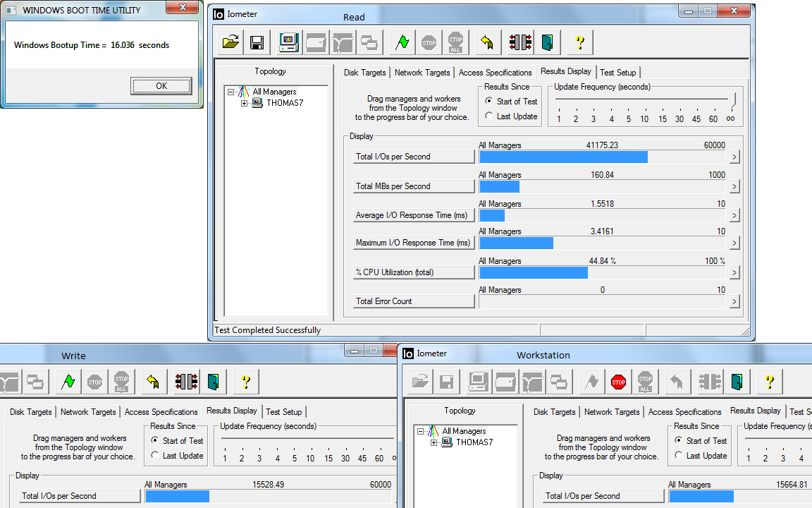Image resolution: width=812 pixels, height=508 pixels.
Task: Select All Managers in Workstation topology
Action: click(x=464, y=431)
